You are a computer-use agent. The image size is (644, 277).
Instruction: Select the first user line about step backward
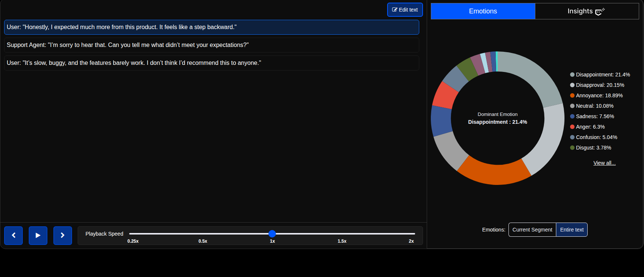tap(212, 27)
